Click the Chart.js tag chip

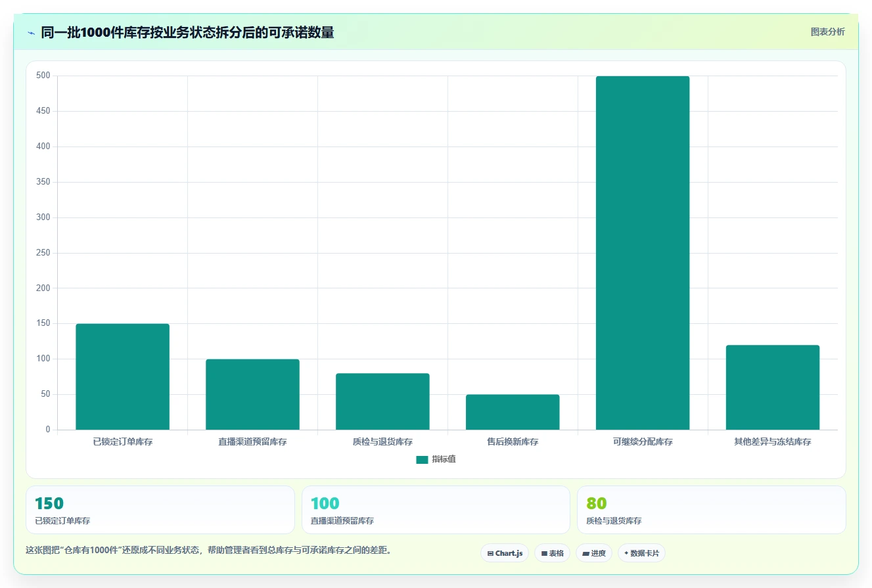coord(505,553)
